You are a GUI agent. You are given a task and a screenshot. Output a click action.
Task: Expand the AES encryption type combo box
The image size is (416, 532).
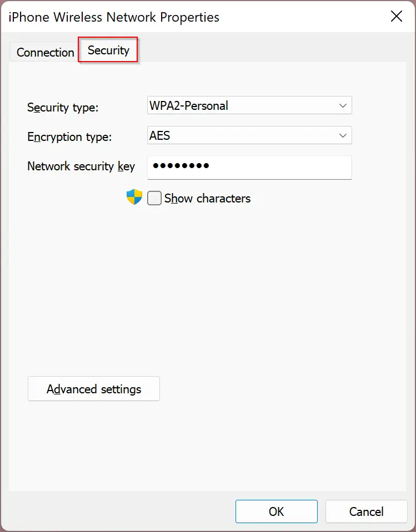[249, 135]
